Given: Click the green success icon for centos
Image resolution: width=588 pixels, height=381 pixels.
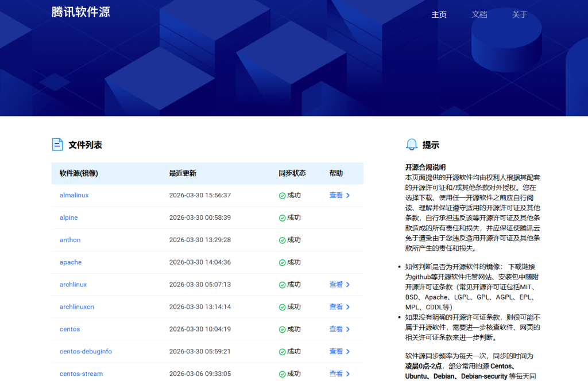Looking at the screenshot, I should 282,329.
